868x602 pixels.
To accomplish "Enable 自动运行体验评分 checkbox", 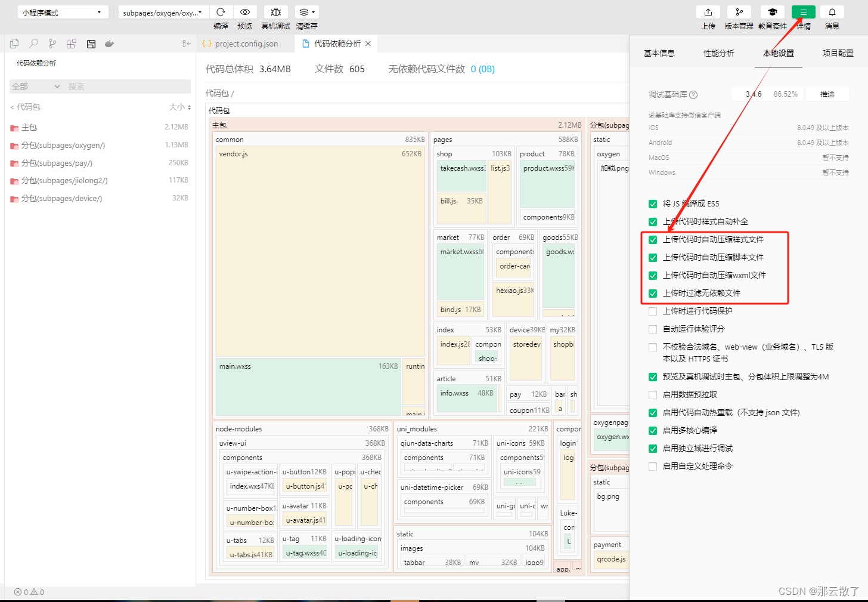I will [653, 329].
